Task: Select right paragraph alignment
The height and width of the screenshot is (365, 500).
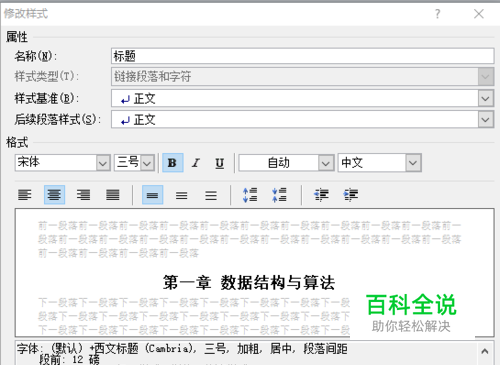Action: (83, 195)
